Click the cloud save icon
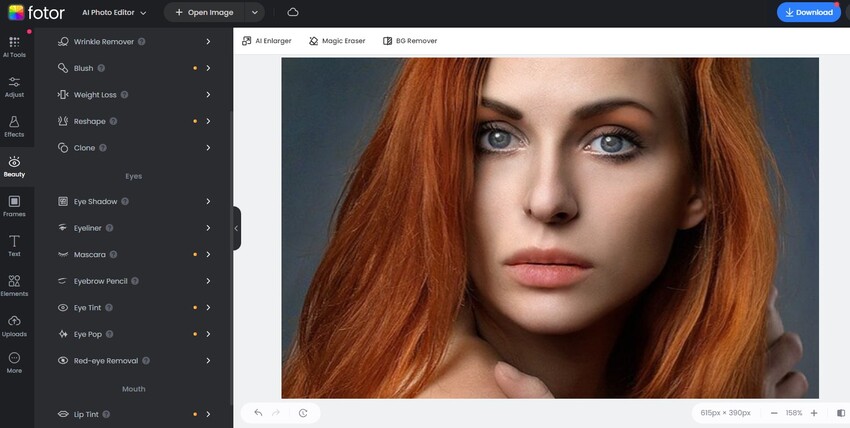The height and width of the screenshot is (428, 850). pyautogui.click(x=293, y=12)
